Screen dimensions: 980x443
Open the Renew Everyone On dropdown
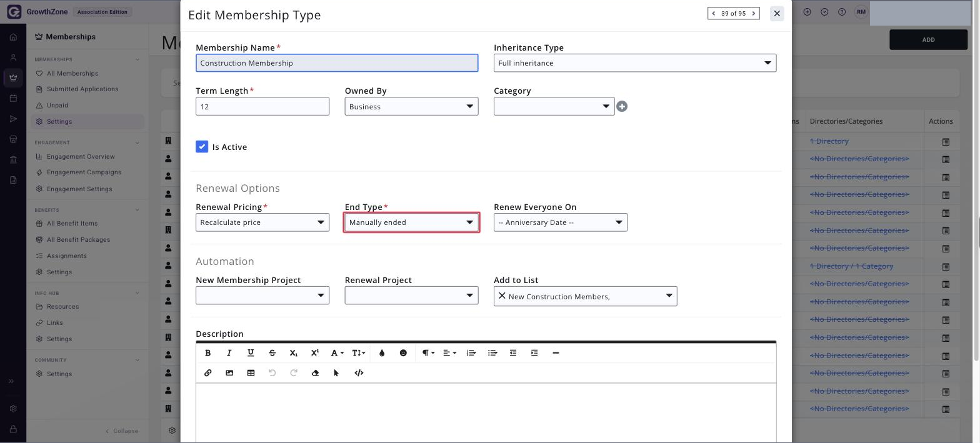(x=561, y=222)
